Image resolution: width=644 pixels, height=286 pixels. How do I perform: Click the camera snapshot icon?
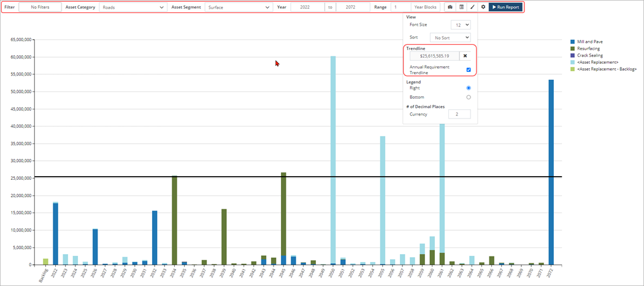[450, 7]
